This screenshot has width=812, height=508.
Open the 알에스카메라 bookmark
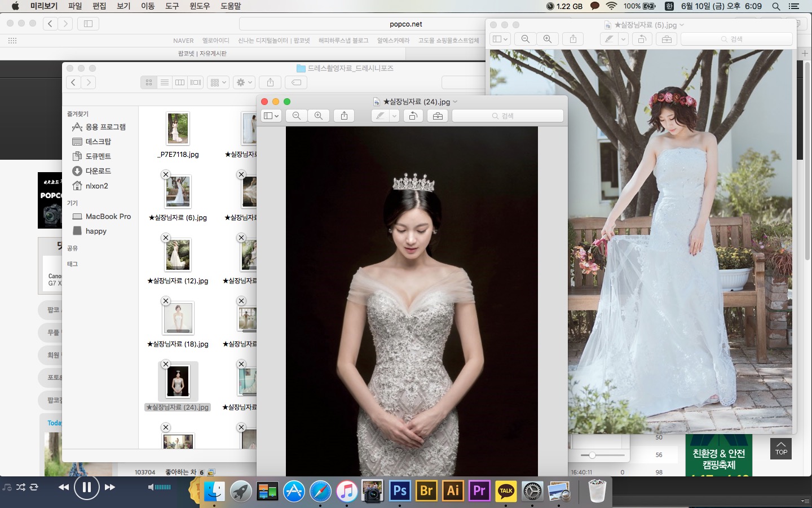393,41
